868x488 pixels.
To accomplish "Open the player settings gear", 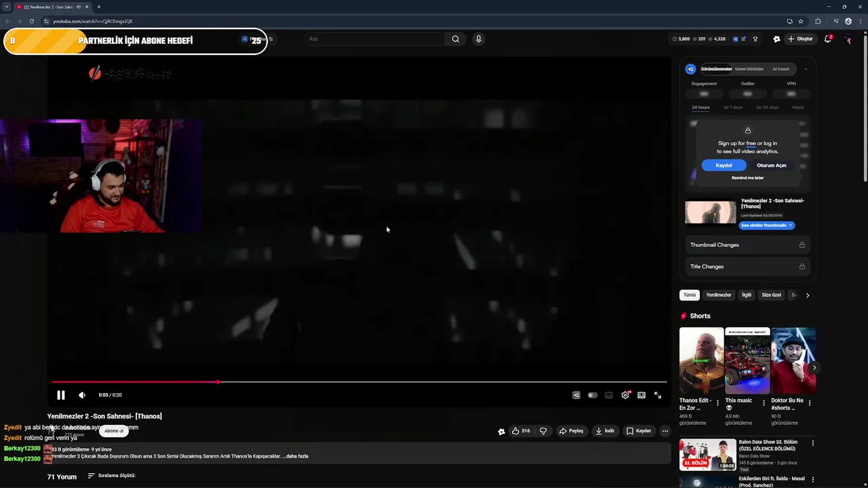I will point(625,395).
